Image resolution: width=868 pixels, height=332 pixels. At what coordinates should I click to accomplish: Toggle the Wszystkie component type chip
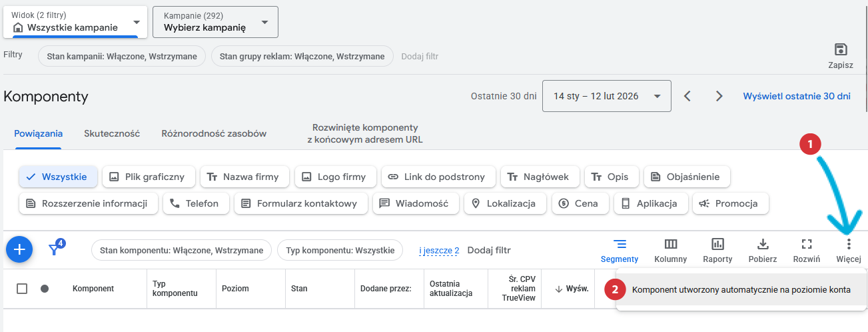pos(58,177)
